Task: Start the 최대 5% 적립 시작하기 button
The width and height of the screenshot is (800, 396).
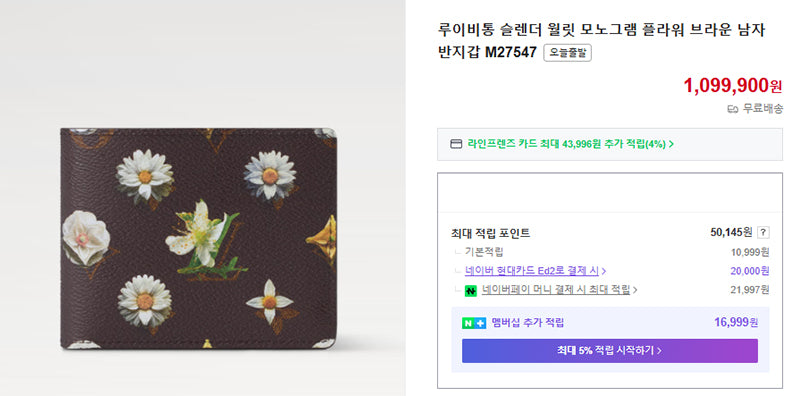Action: 610,351
